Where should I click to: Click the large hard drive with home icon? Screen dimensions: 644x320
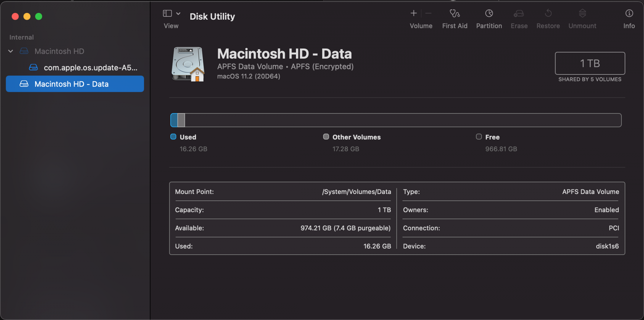188,64
